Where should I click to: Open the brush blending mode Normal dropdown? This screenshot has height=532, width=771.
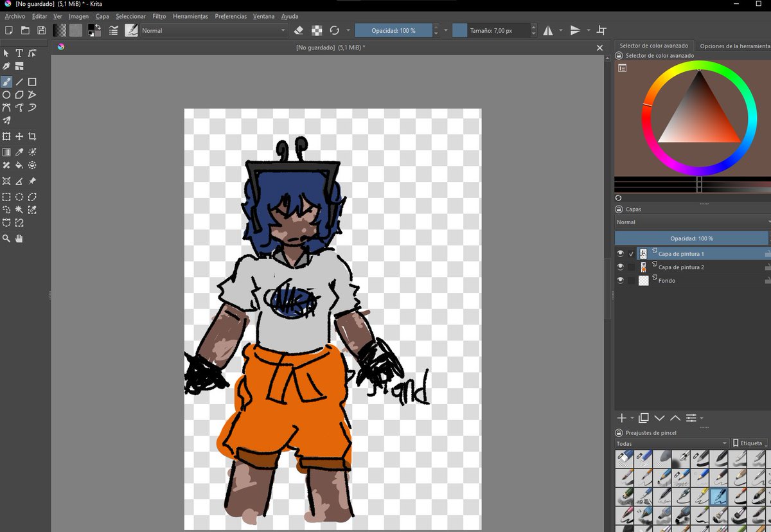[214, 30]
